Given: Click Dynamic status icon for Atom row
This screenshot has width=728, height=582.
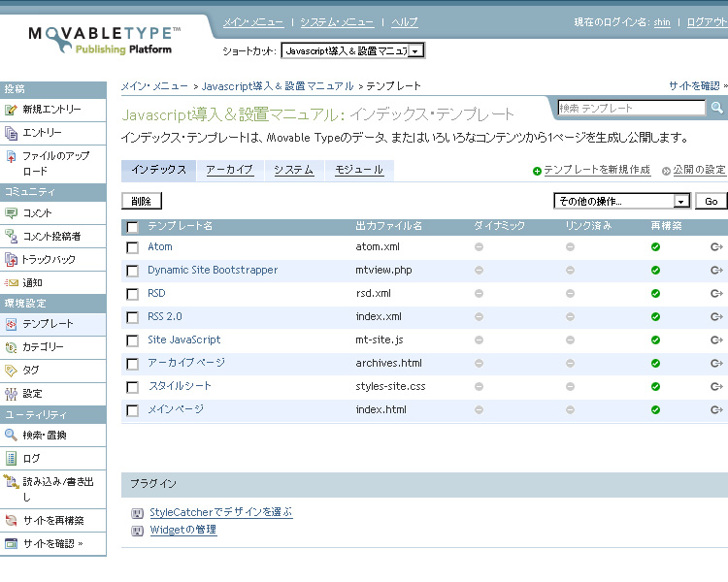Looking at the screenshot, I should 479,247.
